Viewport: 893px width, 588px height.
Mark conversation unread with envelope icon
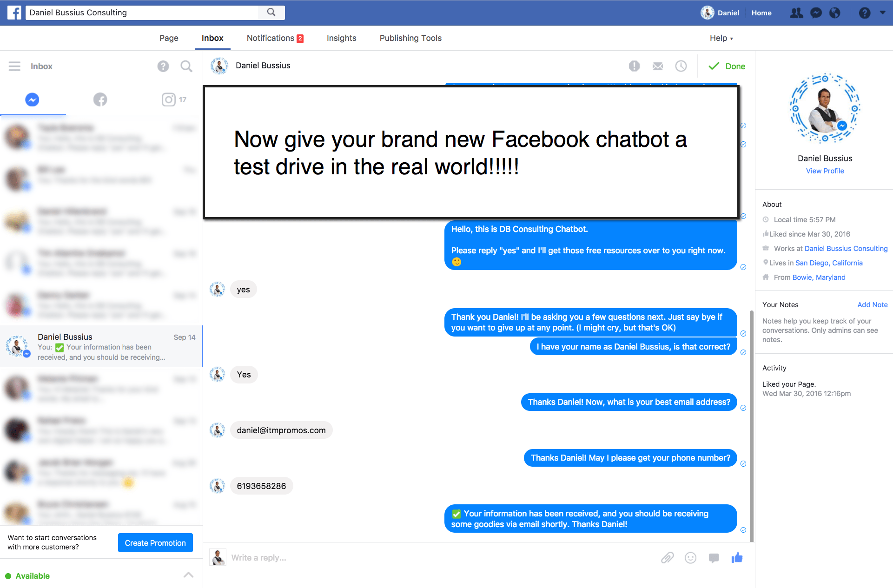[x=657, y=66]
